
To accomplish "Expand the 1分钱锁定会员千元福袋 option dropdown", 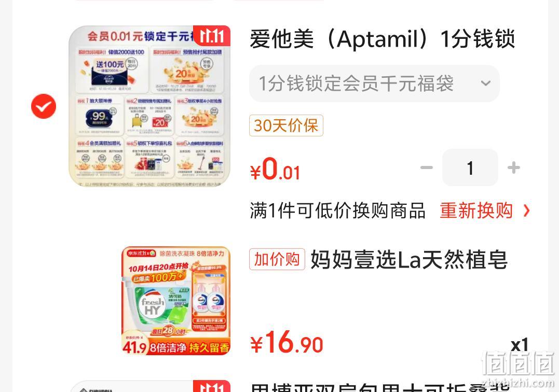I will click(374, 83).
